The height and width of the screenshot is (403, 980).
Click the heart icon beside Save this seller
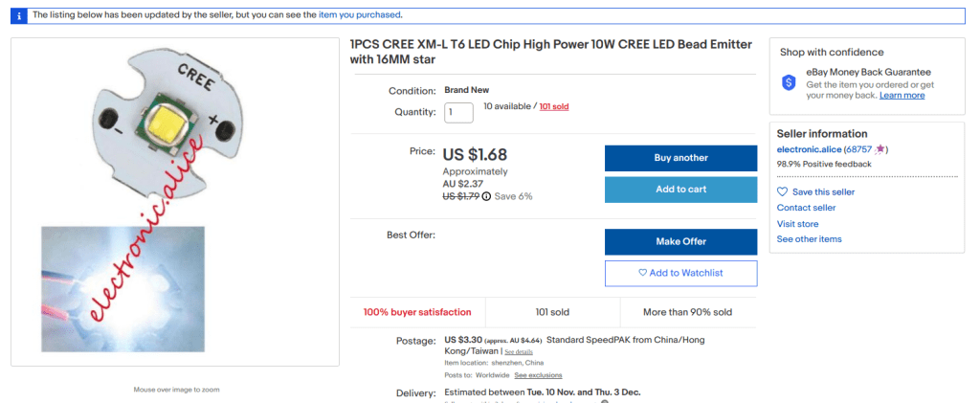tap(782, 192)
